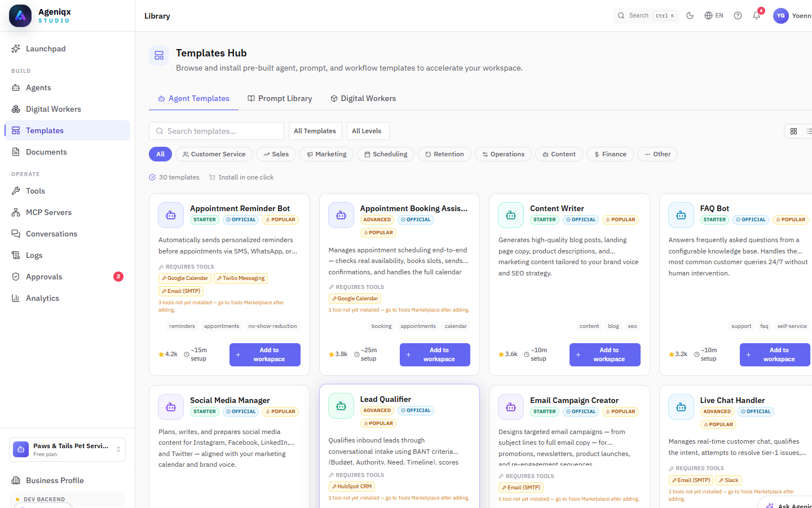Click the Ageniqx Studio logo icon
Viewport: 812px width, 508px height.
click(x=20, y=16)
